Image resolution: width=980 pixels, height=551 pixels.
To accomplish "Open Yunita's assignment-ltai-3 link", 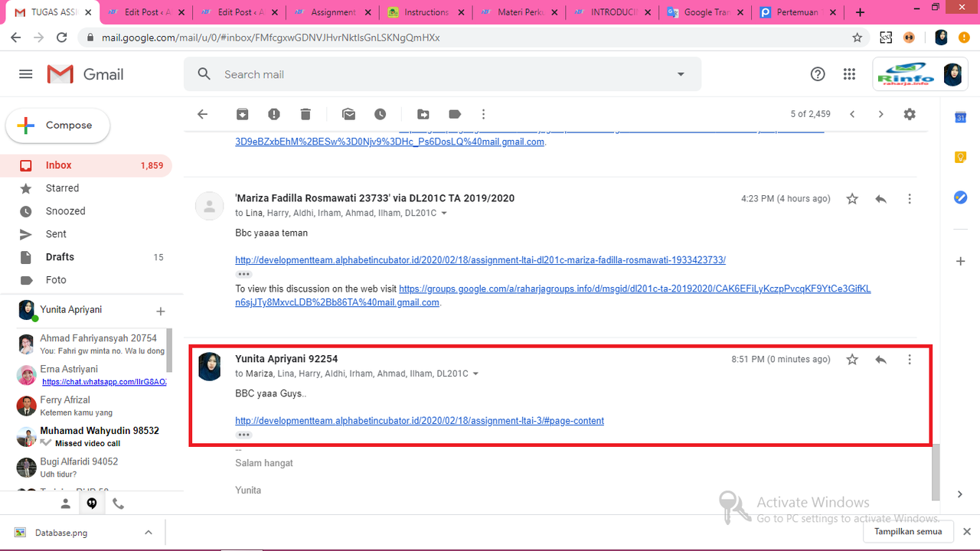I will [420, 421].
